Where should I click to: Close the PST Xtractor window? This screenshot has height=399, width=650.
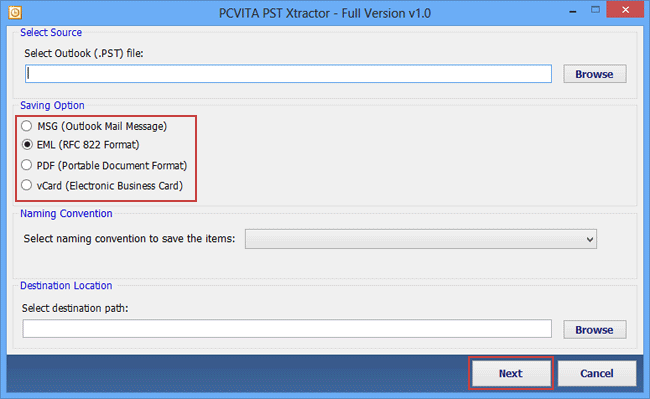626,10
